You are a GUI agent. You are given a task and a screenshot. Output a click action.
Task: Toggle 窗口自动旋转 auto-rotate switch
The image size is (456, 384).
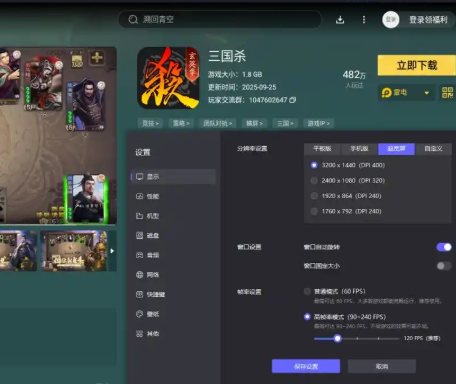[444, 247]
